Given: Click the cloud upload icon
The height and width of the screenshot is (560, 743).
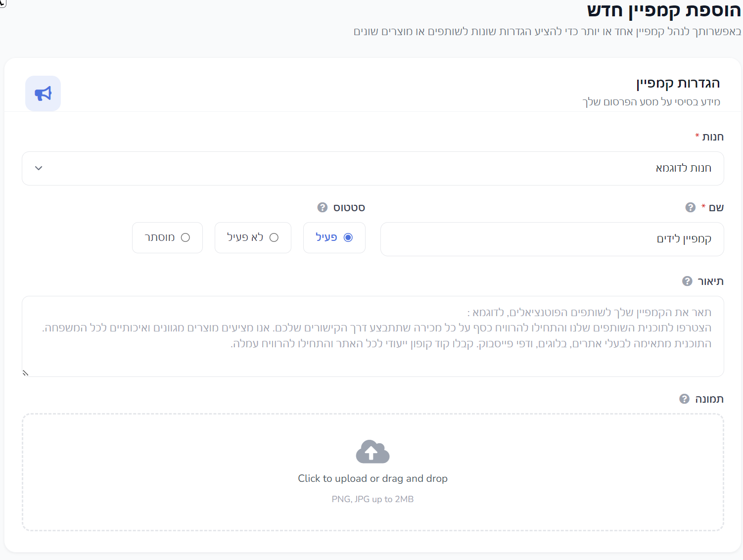Looking at the screenshot, I should [372, 451].
